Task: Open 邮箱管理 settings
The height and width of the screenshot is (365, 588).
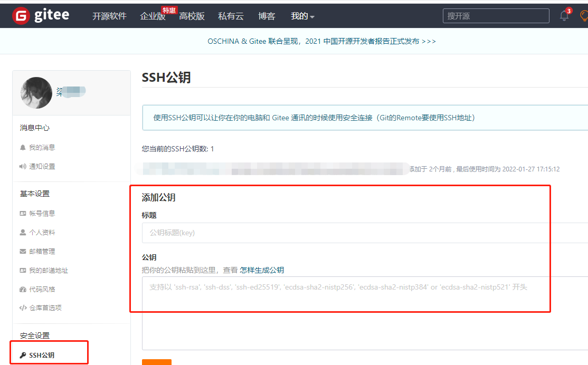Action: [x=42, y=252]
